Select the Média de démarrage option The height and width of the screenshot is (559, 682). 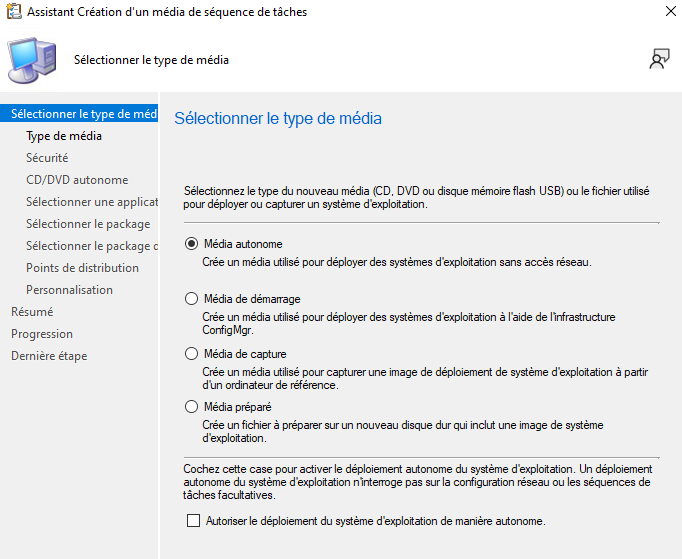pyautogui.click(x=192, y=298)
